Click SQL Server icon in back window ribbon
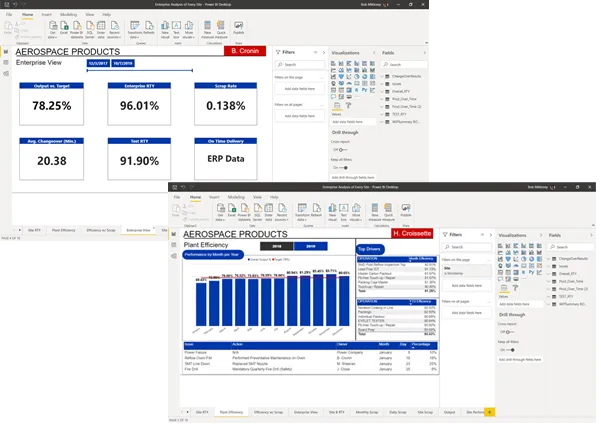Screen dimensions: 601x428 (x=90, y=30)
